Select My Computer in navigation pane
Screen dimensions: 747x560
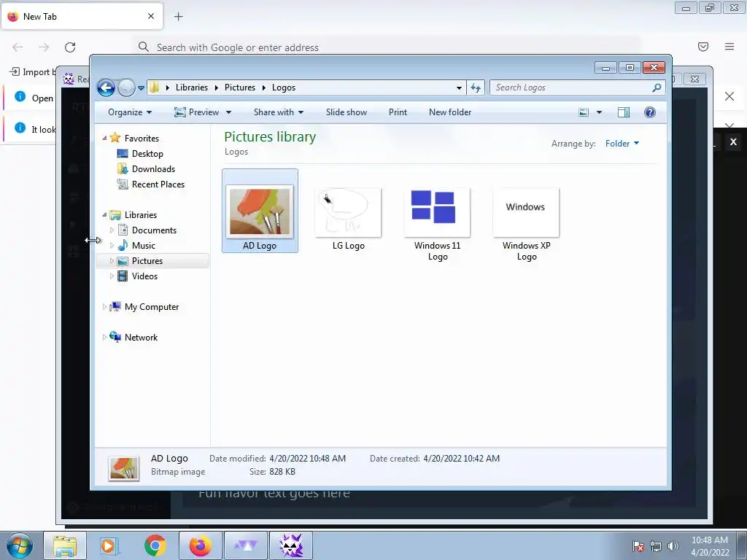click(x=152, y=307)
